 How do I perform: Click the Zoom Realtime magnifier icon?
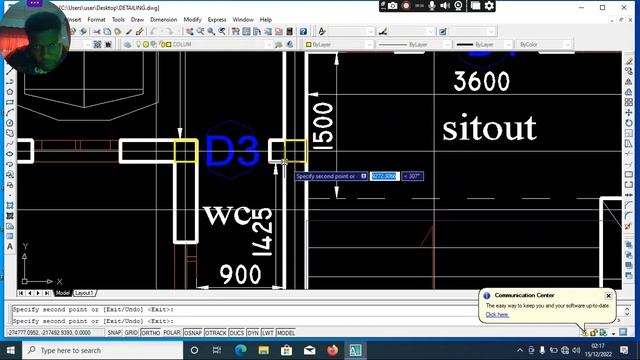[200, 31]
